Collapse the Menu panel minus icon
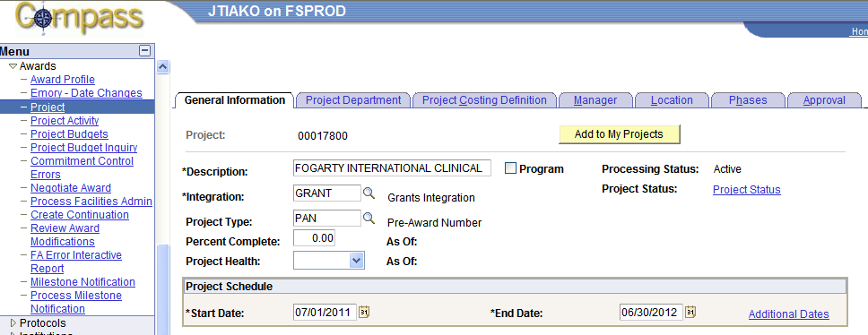 coord(144,51)
